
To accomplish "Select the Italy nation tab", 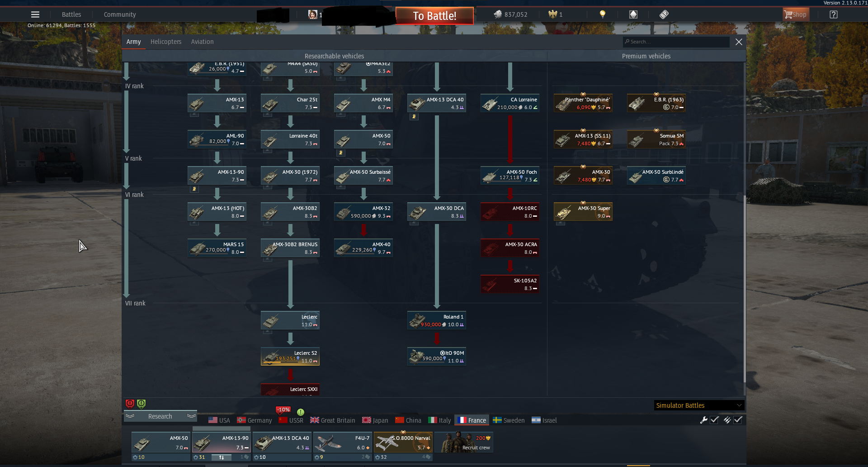I will tap(439, 420).
